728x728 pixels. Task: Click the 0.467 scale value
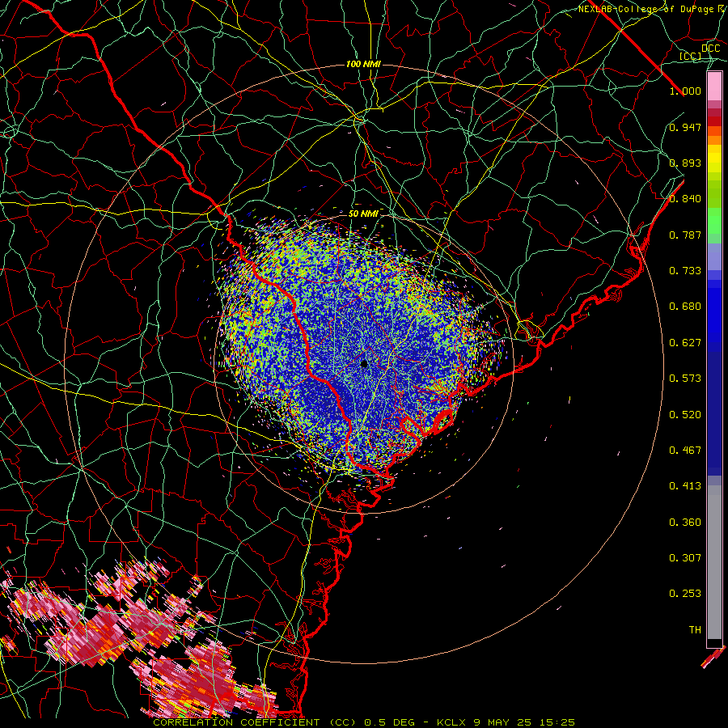click(685, 451)
